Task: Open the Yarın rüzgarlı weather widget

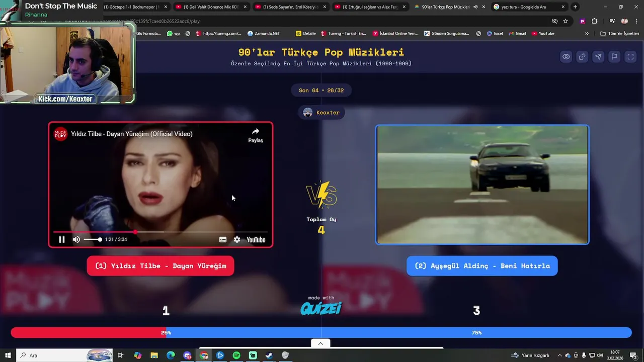Action: 530,355
